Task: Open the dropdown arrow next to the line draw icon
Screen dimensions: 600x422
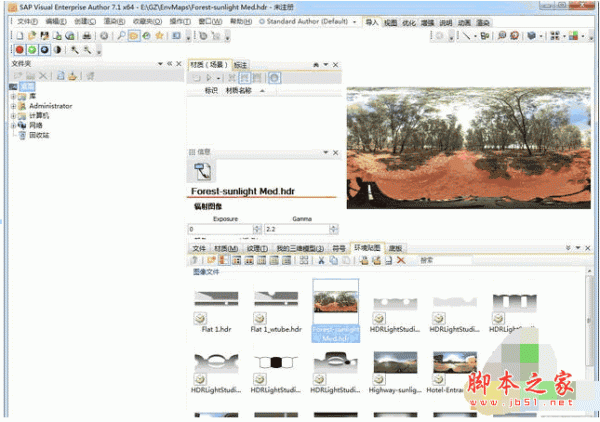Action: click(475, 36)
